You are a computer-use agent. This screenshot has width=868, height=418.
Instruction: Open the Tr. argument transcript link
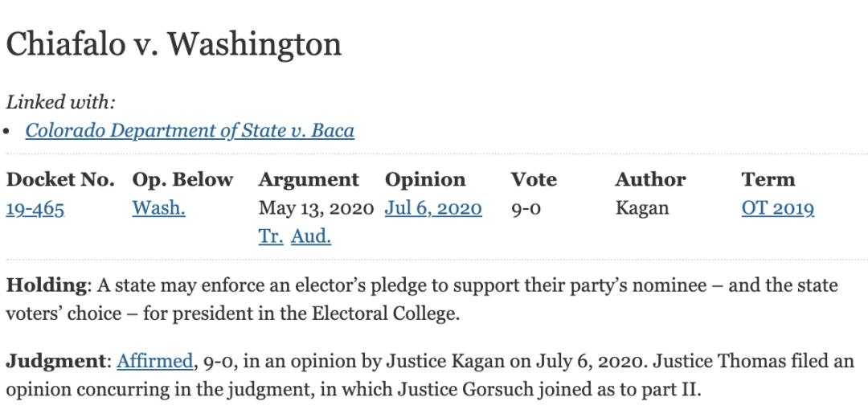click(272, 236)
